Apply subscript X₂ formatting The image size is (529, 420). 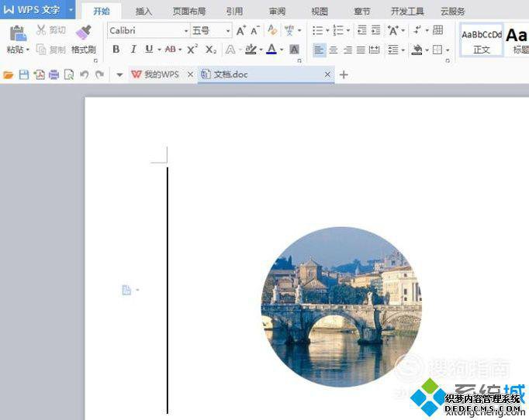click(x=211, y=50)
